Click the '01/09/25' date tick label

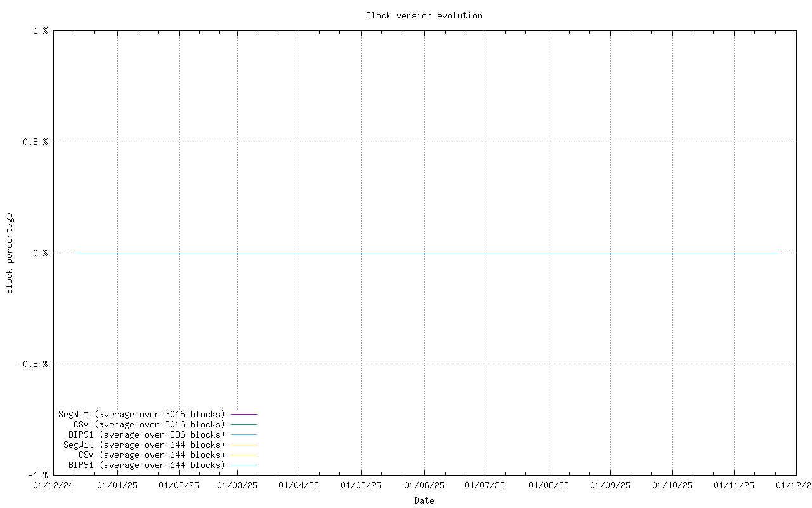click(610, 485)
